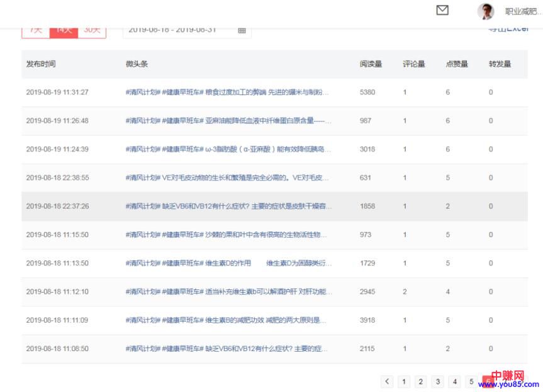
Task: Go to page 3 in pagination
Action: [x=438, y=381]
